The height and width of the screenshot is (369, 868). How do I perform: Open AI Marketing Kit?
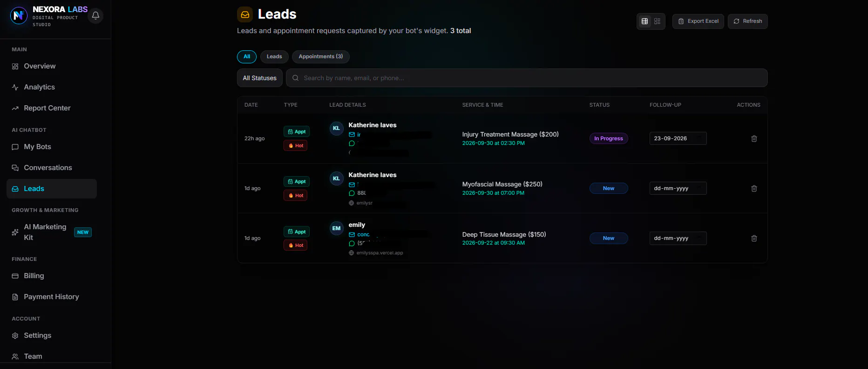click(x=52, y=232)
